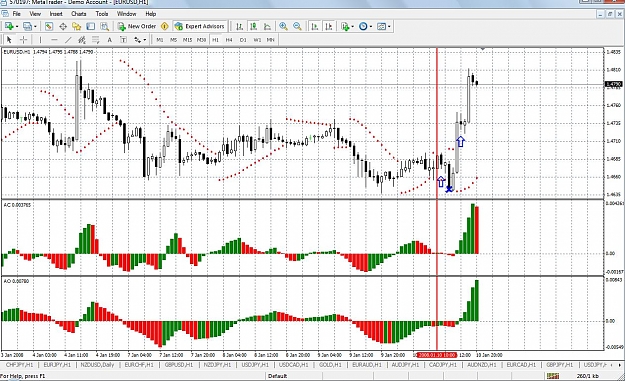Screen dimensions: 625x381
Task: Expand the Templates dropdown arrow
Action: (389, 27)
